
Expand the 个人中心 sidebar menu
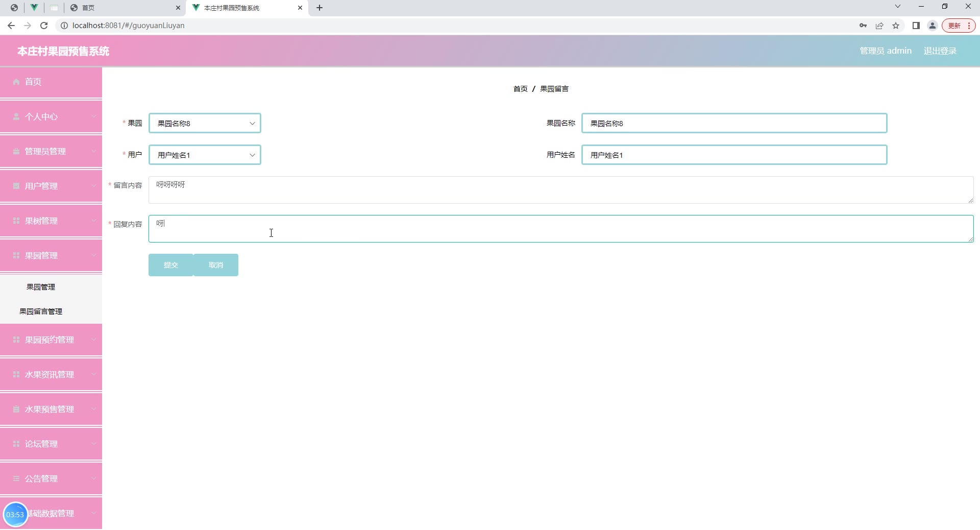pyautogui.click(x=51, y=116)
